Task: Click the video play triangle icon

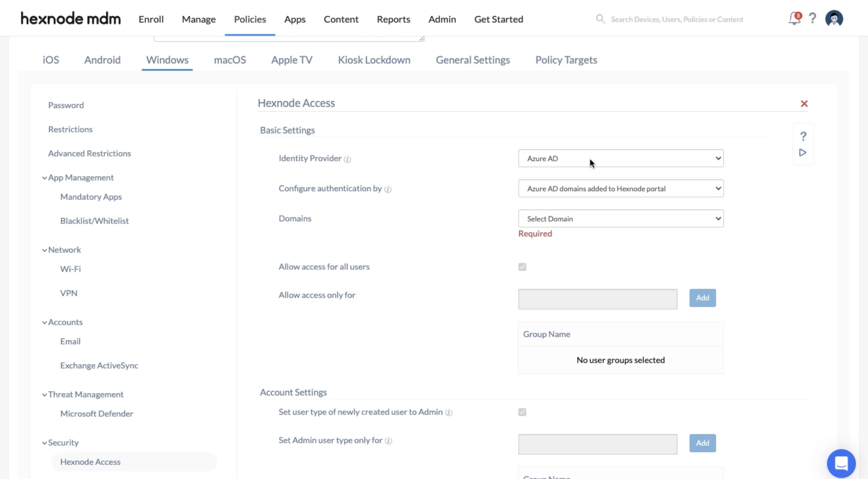Action: point(803,153)
